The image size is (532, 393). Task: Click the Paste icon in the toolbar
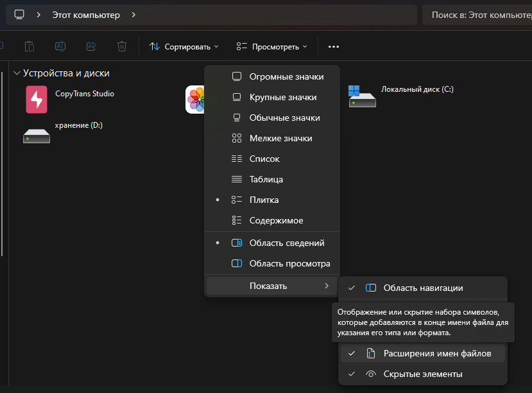[x=29, y=46]
